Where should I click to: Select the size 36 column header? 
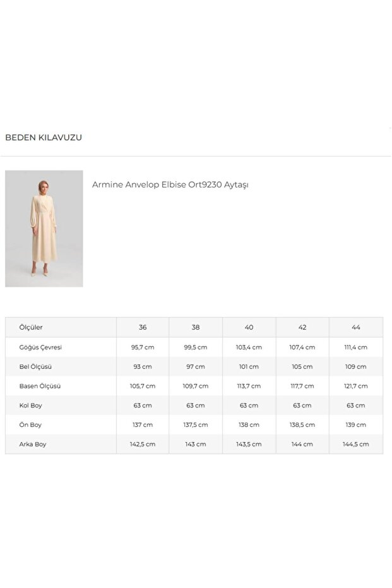[143, 327]
